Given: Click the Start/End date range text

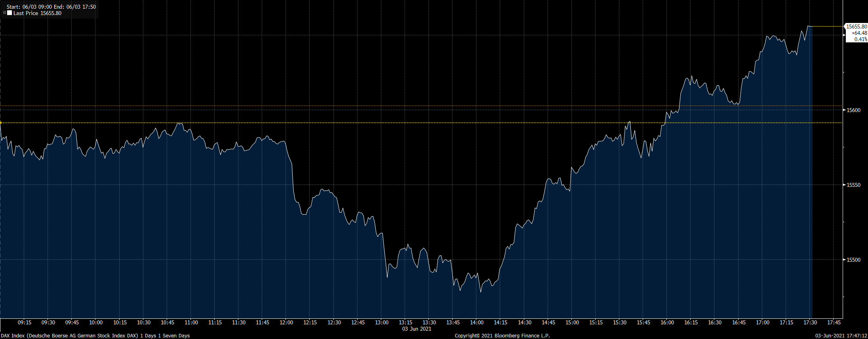Looking at the screenshot, I should pyautogui.click(x=51, y=7).
